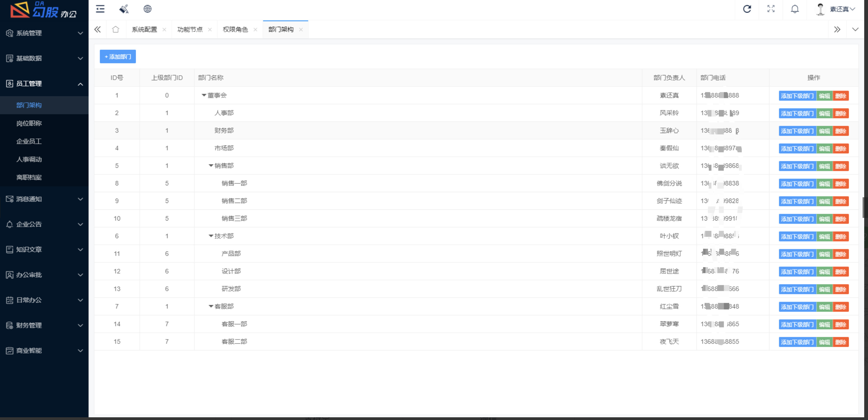This screenshot has height=420, width=868.
Task: Open the tab options dropdown arrow
Action: [x=855, y=29]
